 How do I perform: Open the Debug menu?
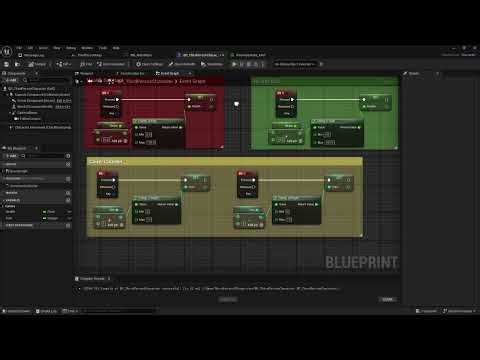[x=71, y=48]
